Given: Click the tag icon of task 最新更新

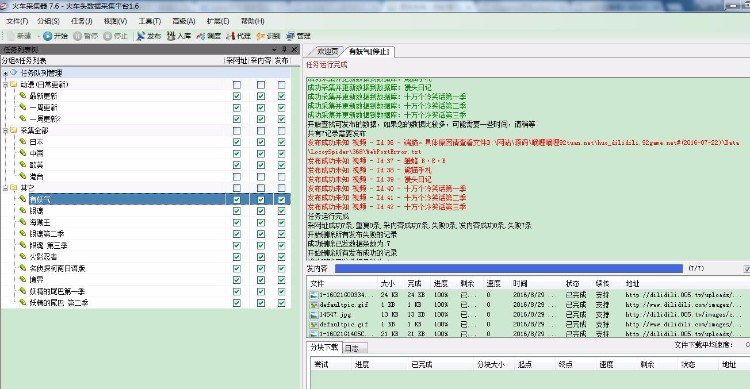Looking at the screenshot, I should pyautogui.click(x=22, y=96).
